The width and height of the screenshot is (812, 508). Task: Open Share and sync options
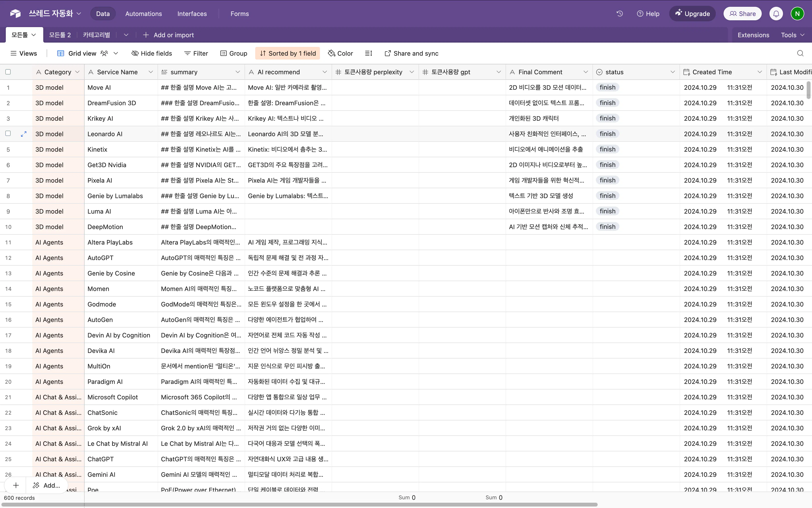click(411, 53)
